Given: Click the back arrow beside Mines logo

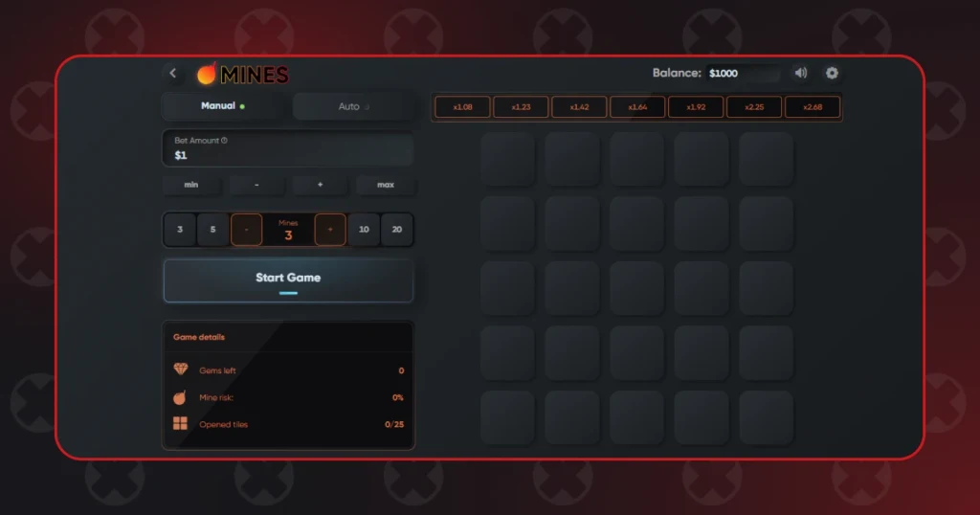Looking at the screenshot, I should click(x=173, y=73).
